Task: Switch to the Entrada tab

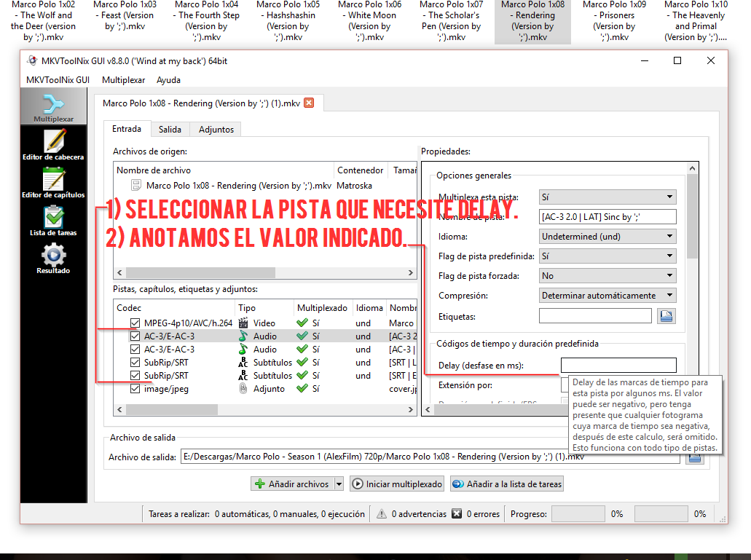Action: [127, 129]
